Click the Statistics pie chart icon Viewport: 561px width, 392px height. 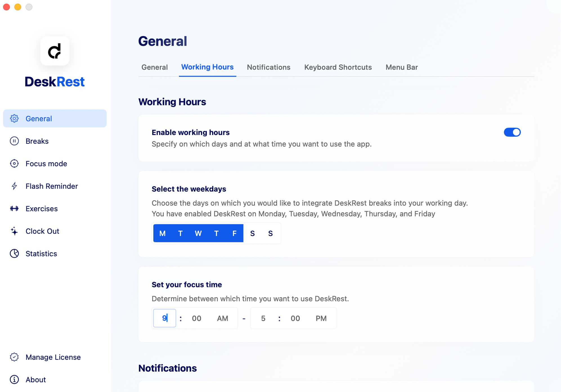pyautogui.click(x=14, y=253)
